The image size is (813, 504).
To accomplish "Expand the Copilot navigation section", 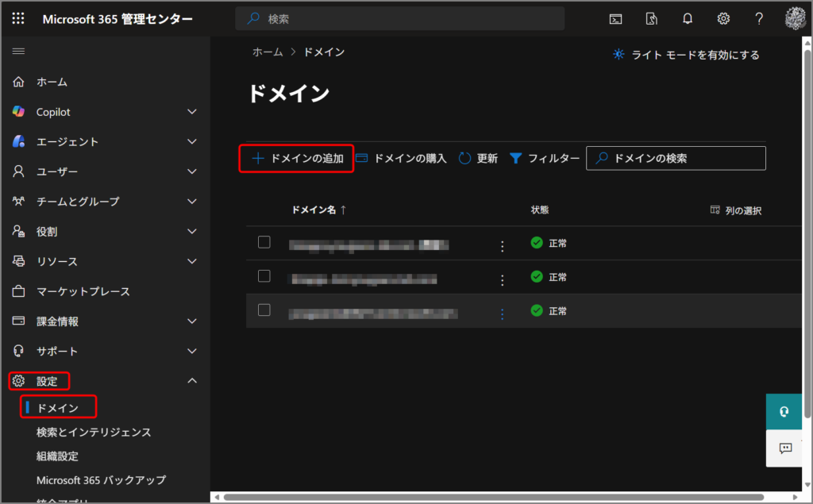I will pyautogui.click(x=191, y=112).
